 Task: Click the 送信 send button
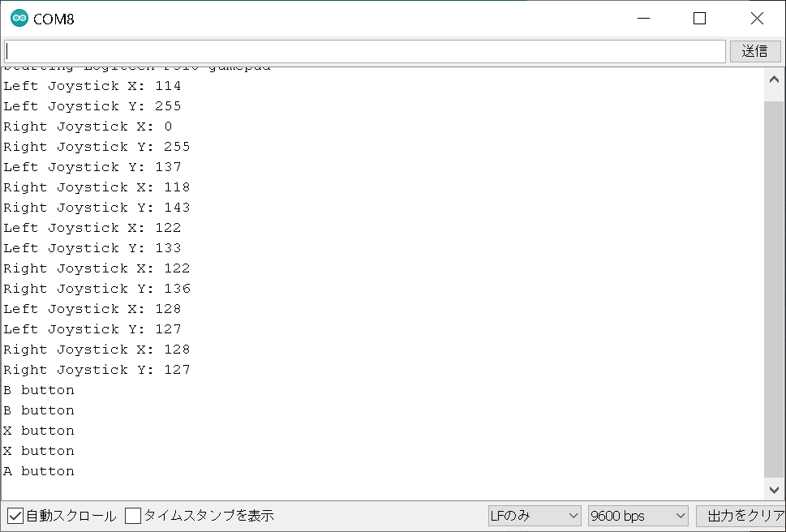tap(755, 51)
